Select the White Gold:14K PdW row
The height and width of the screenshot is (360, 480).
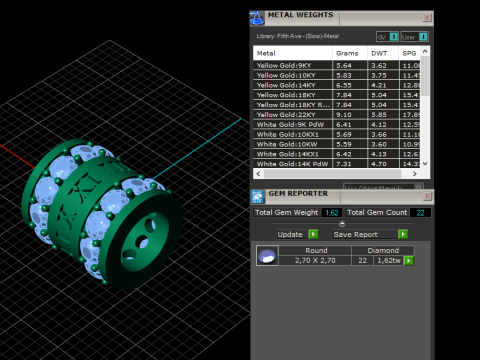click(x=336, y=164)
